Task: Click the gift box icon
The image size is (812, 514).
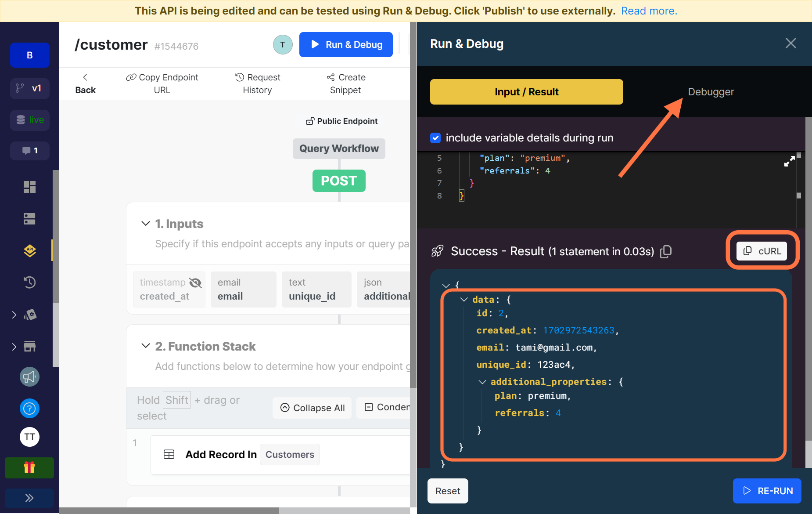Action: [29, 467]
